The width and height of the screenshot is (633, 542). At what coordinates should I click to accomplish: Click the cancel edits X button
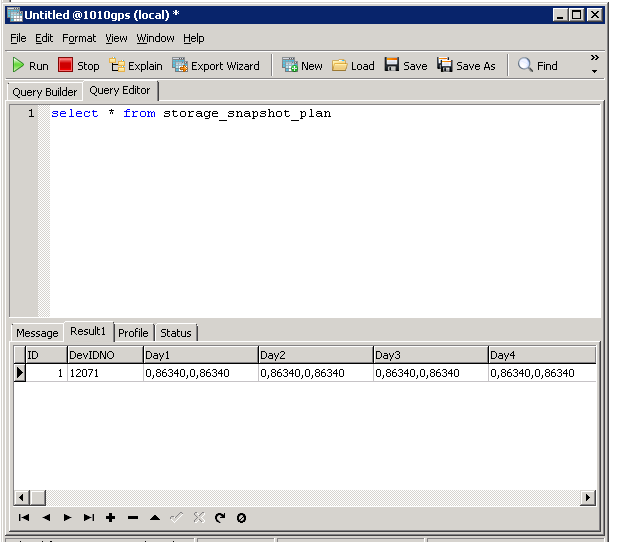[199, 517]
